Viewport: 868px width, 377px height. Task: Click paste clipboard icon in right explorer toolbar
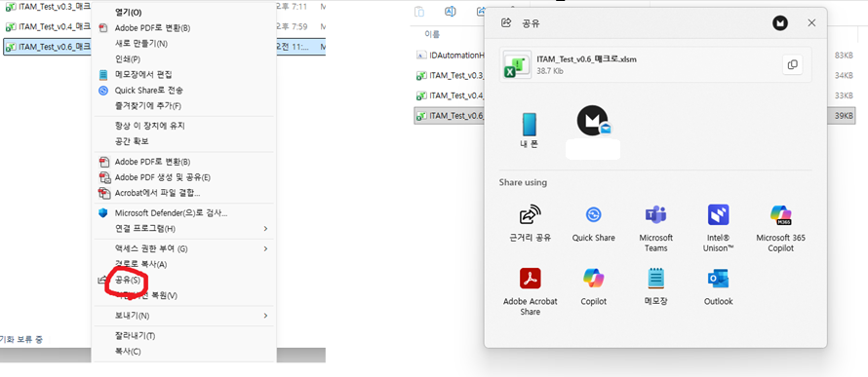tap(419, 11)
